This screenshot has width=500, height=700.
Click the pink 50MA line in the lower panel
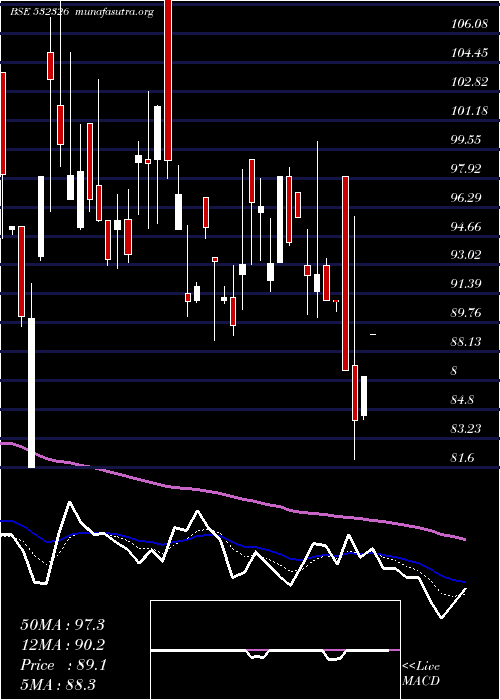(232, 496)
